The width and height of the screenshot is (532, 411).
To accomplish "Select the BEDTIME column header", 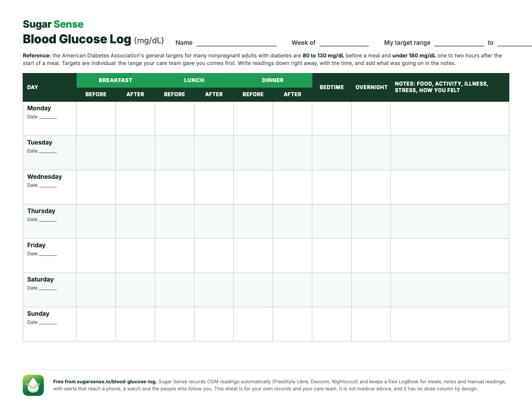I will tap(332, 87).
